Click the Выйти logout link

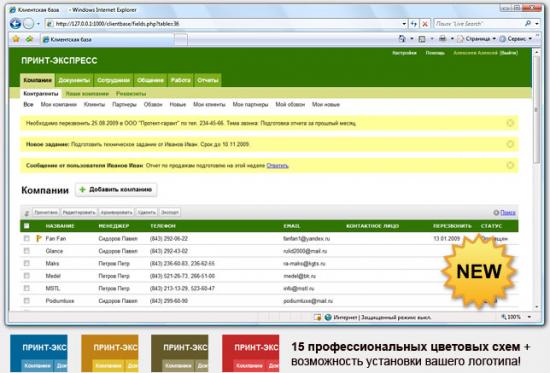point(509,53)
